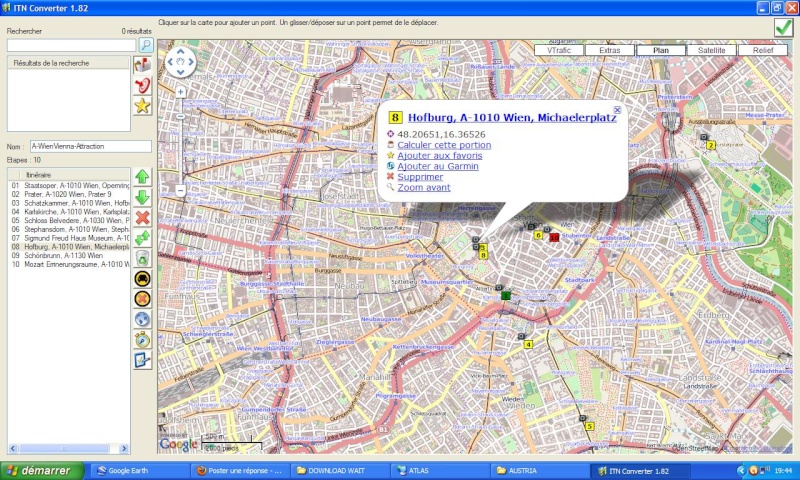Click waypoint marker 5 on the map
The width and height of the screenshot is (800, 480).
pyautogui.click(x=589, y=426)
